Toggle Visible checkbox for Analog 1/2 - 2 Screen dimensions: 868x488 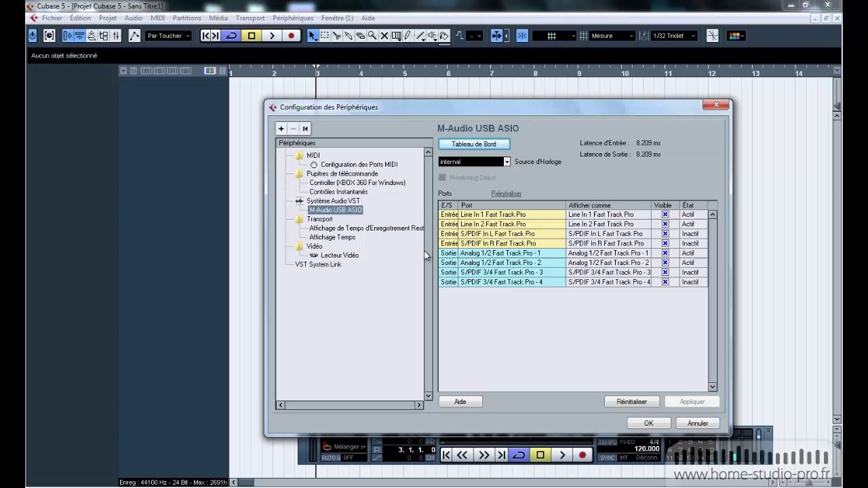point(665,263)
